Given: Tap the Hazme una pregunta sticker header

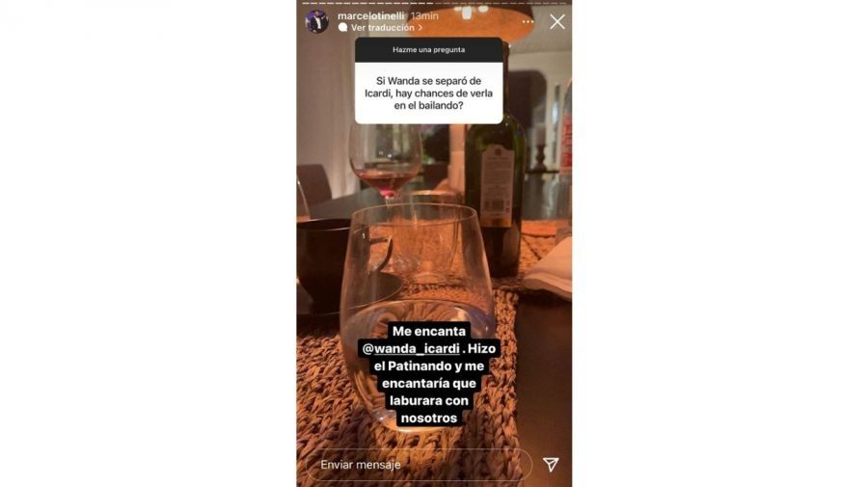Looking at the screenshot, I should (x=429, y=50).
